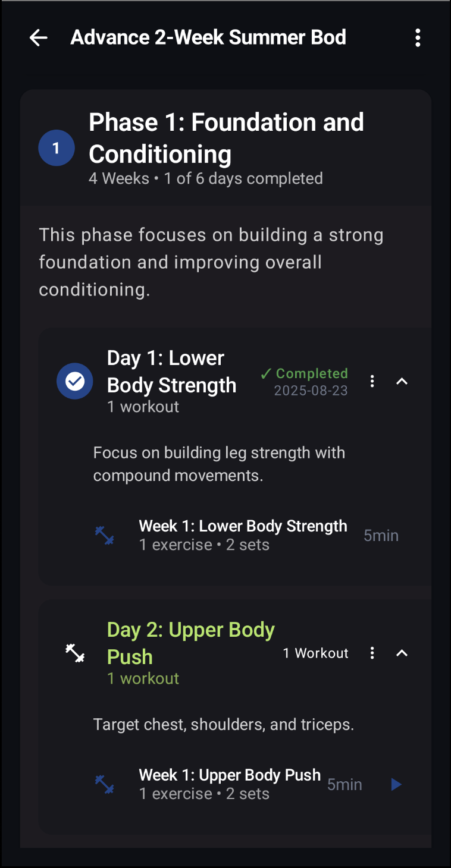Tap the Advance 2-Week Summer Bod title
This screenshot has height=868, width=451.
(208, 37)
